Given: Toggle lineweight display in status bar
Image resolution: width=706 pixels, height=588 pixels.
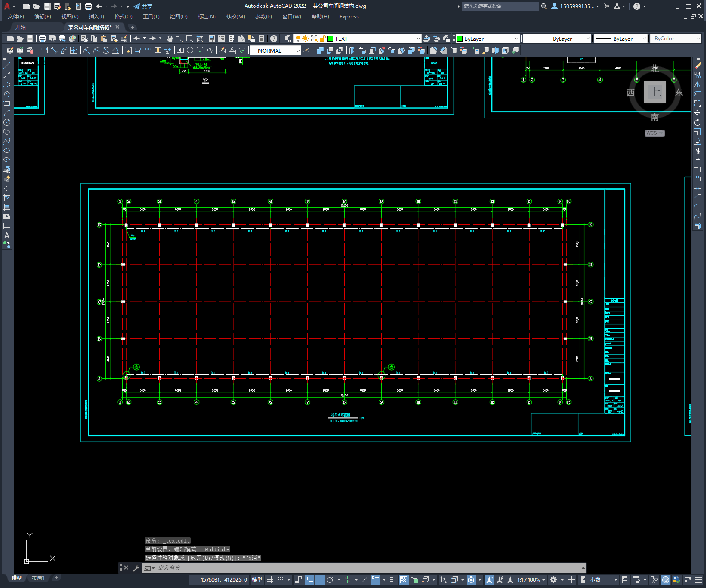Looking at the screenshot, I should (x=393, y=580).
